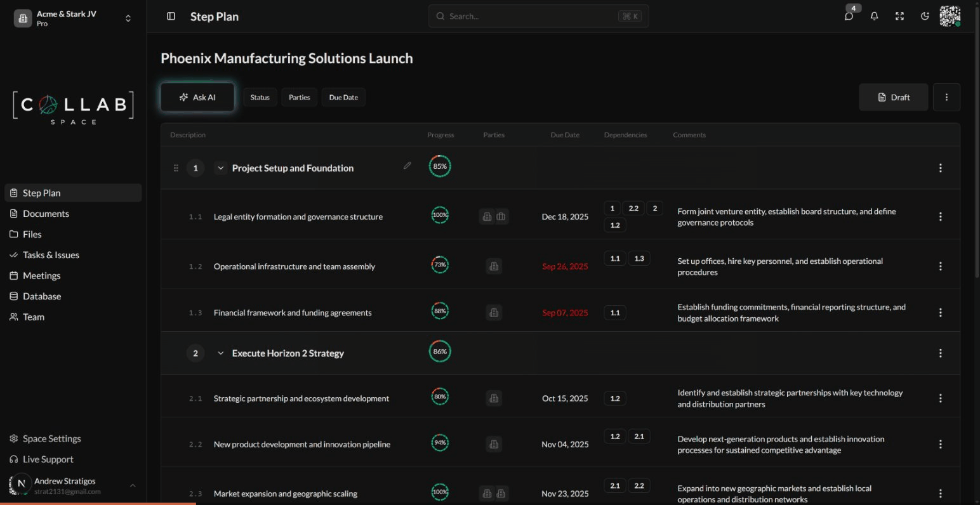Viewport: 980px width, 505px height.
Task: Open the notifications bell
Action: point(874,16)
